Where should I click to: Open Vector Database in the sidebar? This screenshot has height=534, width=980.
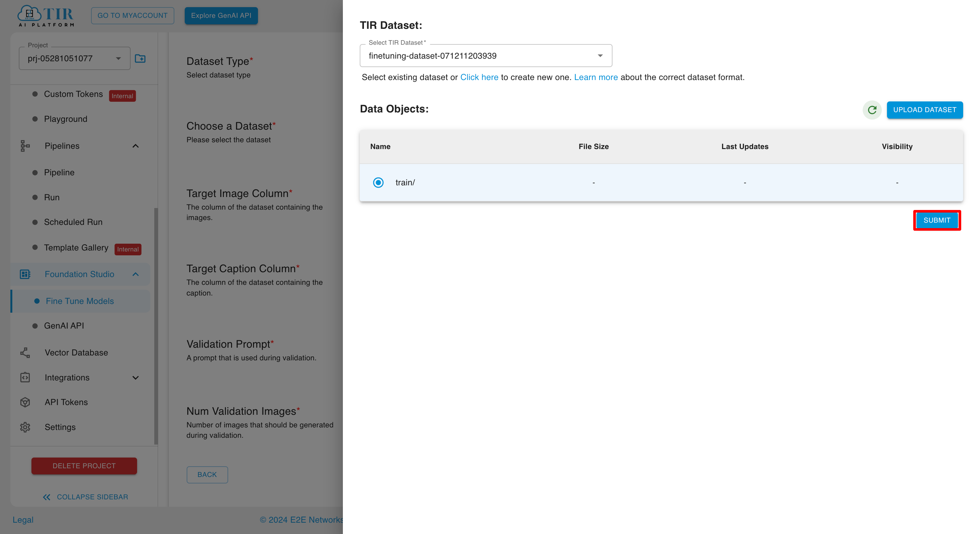[x=76, y=353]
